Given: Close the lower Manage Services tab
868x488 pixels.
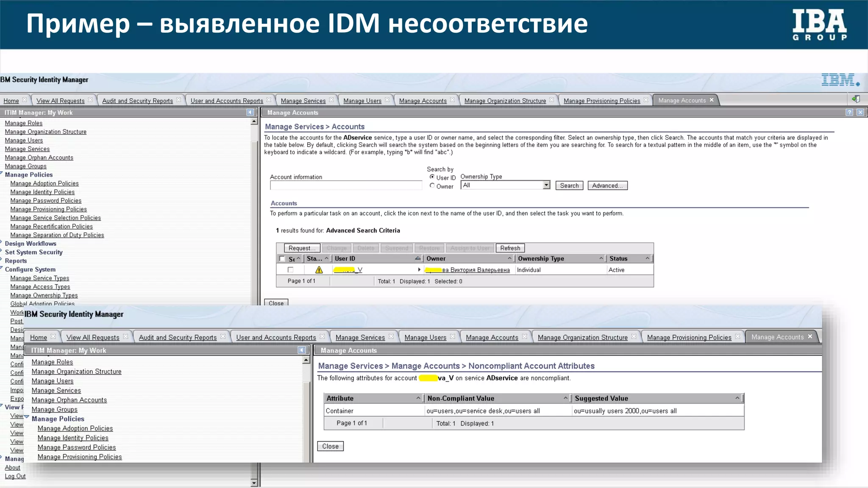Looking at the screenshot, I should coord(391,336).
